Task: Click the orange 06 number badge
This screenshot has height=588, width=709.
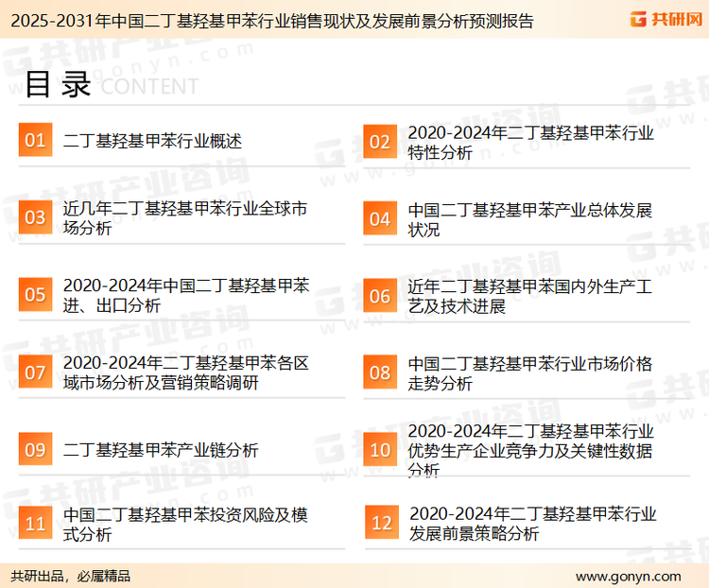Action: tap(380, 296)
